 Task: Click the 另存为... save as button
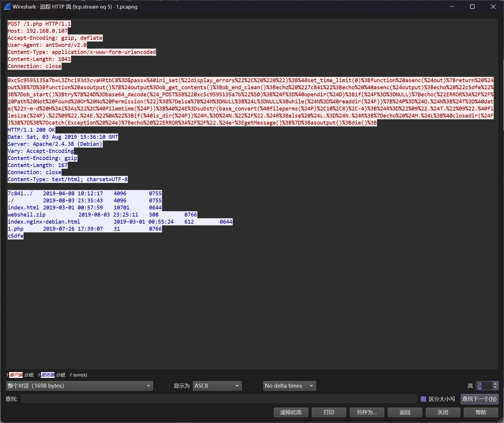click(367, 412)
